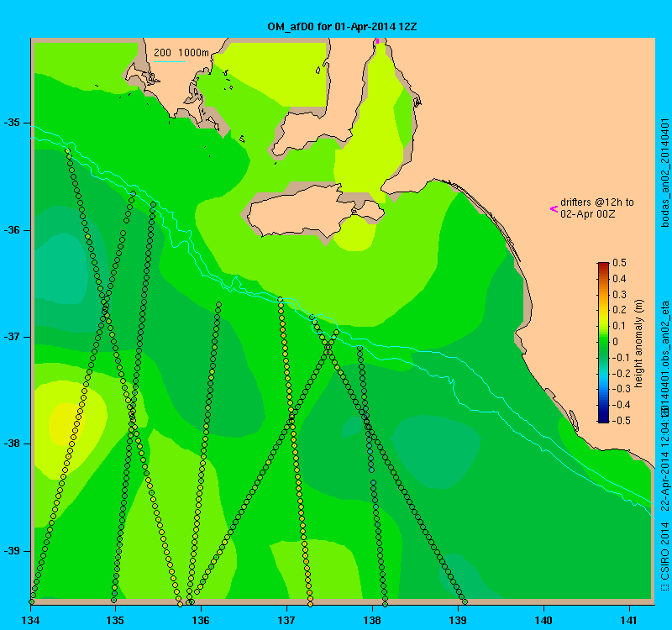
Task: Click the '-0.1' color bar label
Action: (621, 358)
